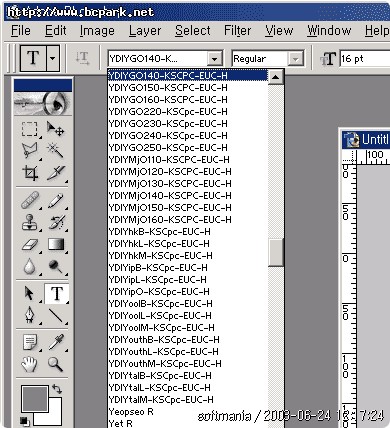This screenshot has width=390, height=428.
Task: Open the View menu
Action: pos(279,31)
